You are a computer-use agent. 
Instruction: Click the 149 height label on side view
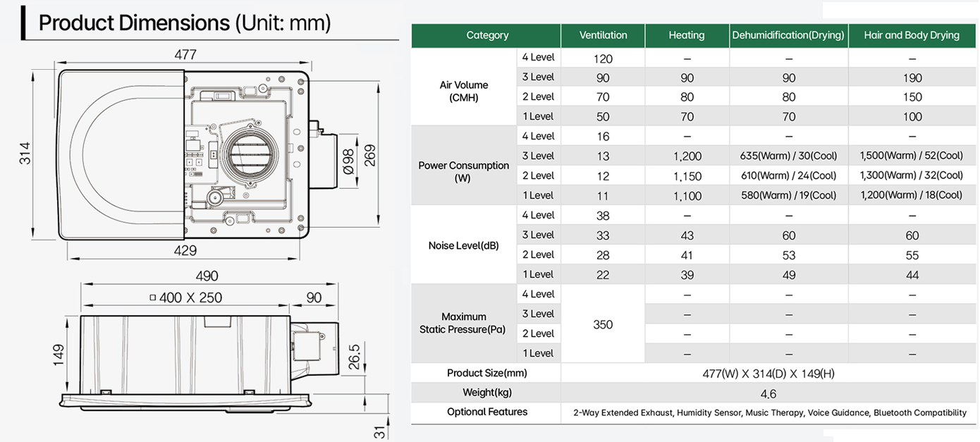click(59, 355)
